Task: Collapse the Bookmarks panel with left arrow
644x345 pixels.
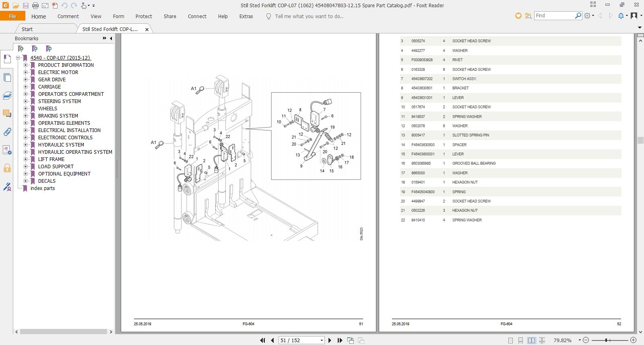Action: (111, 38)
